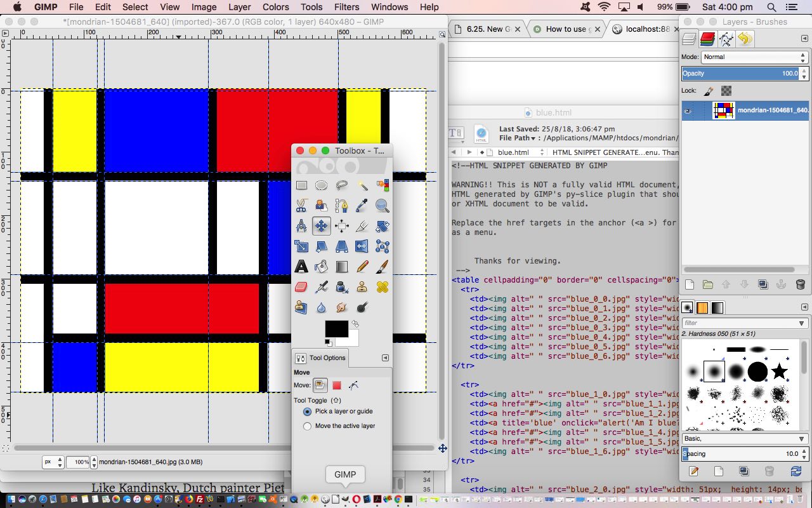Viewport: 812px width, 508px height.
Task: Open the Layer menu
Action: [x=239, y=7]
